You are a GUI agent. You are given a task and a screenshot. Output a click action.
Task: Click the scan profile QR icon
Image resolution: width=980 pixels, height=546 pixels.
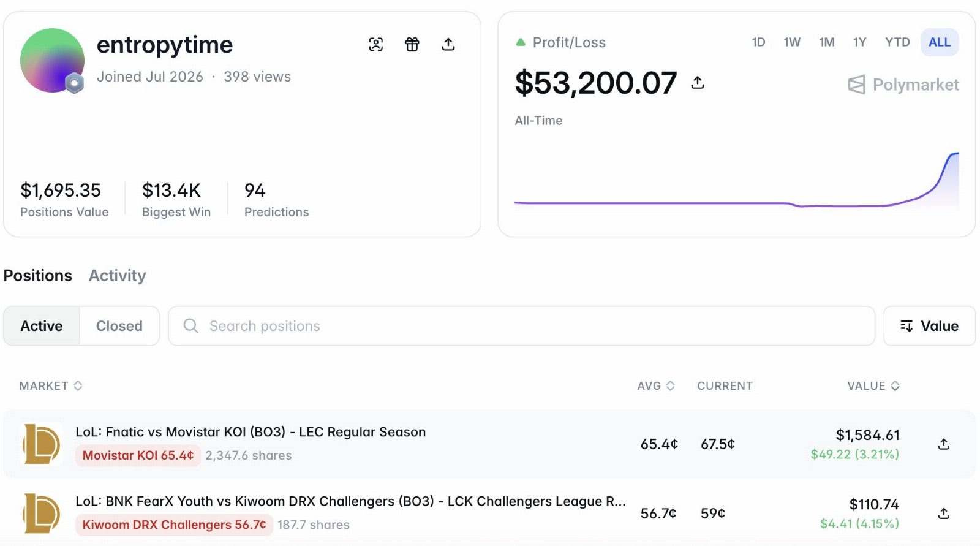(x=376, y=44)
